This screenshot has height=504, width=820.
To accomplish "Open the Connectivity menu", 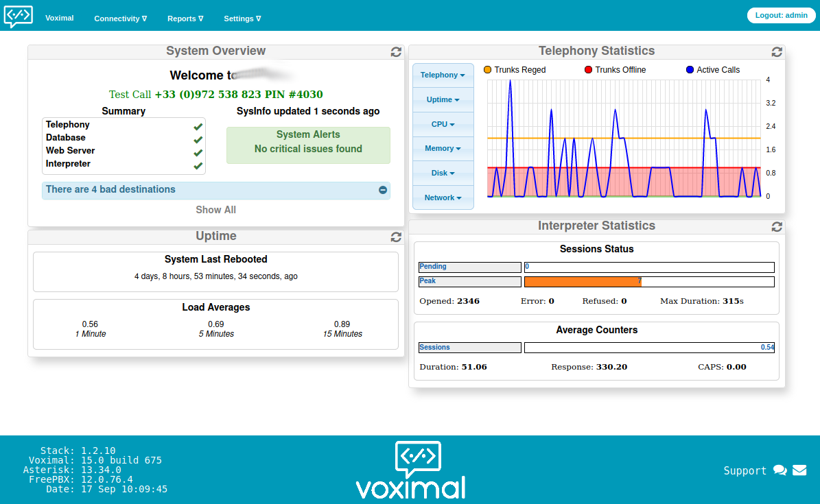I will [120, 19].
